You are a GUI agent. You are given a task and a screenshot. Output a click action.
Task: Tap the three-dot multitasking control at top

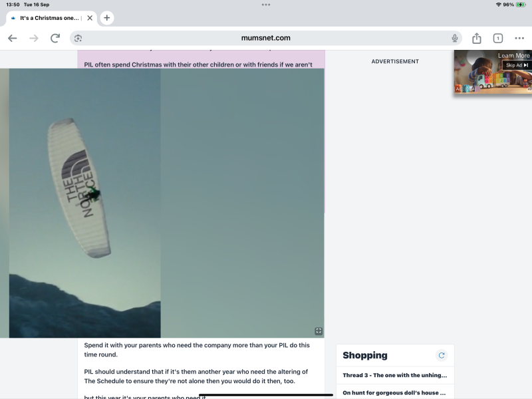[x=266, y=5]
